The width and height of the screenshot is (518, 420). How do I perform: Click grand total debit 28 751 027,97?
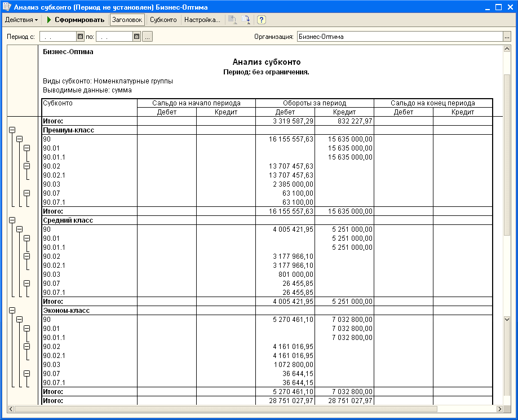click(x=291, y=400)
